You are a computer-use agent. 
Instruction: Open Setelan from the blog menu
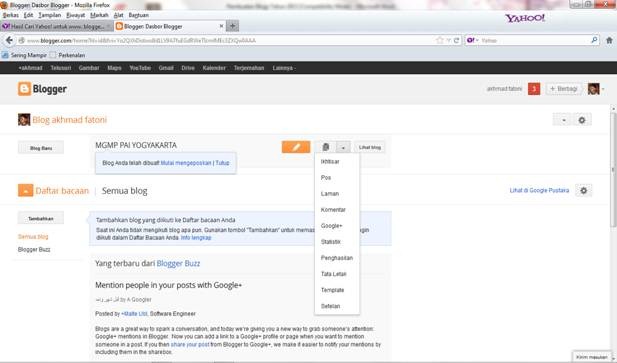pos(331,306)
